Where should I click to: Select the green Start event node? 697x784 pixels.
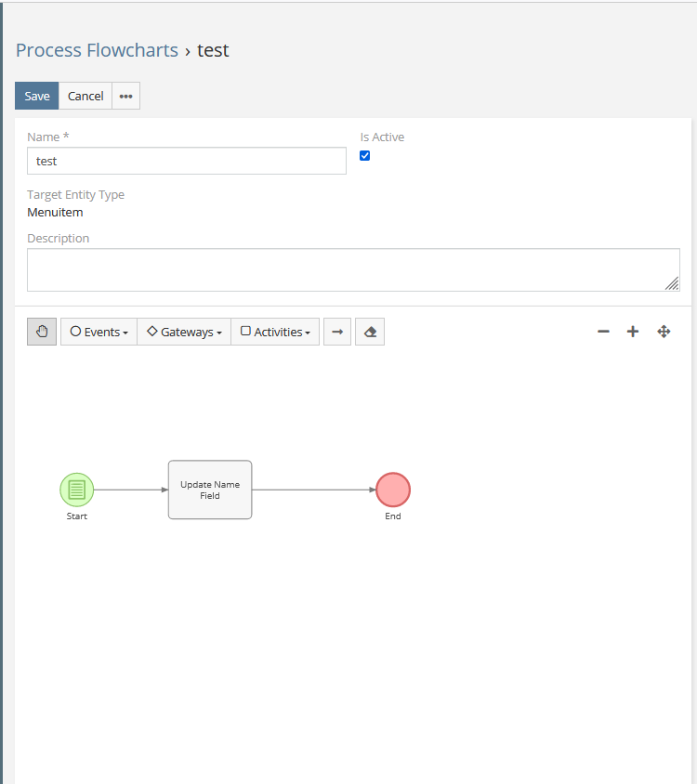(76, 490)
